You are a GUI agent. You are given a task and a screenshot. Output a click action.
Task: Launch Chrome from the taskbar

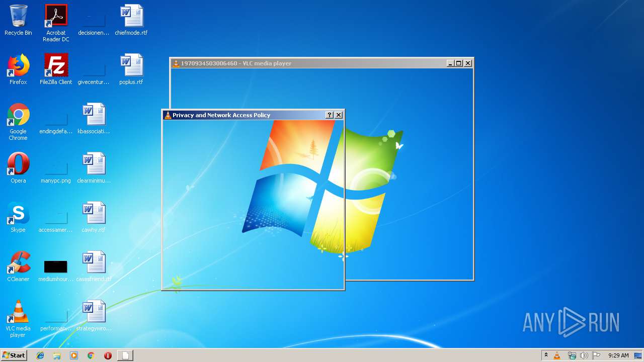[91, 355]
